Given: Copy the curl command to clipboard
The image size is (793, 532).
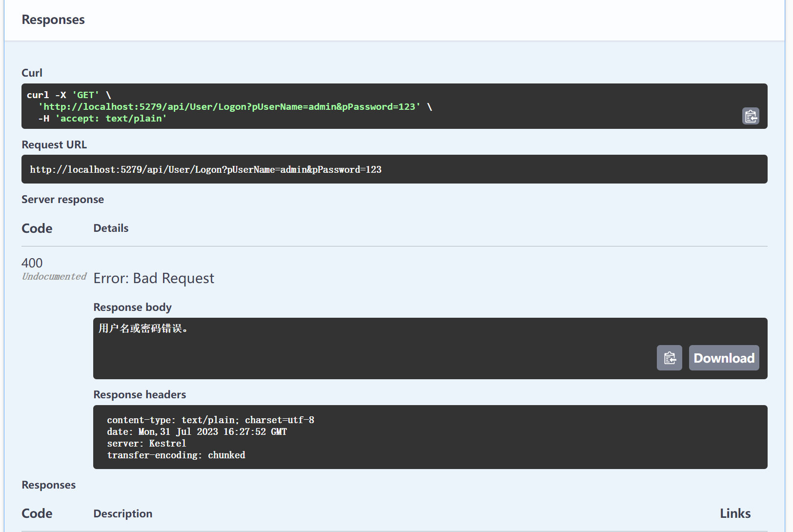Looking at the screenshot, I should 751,116.
